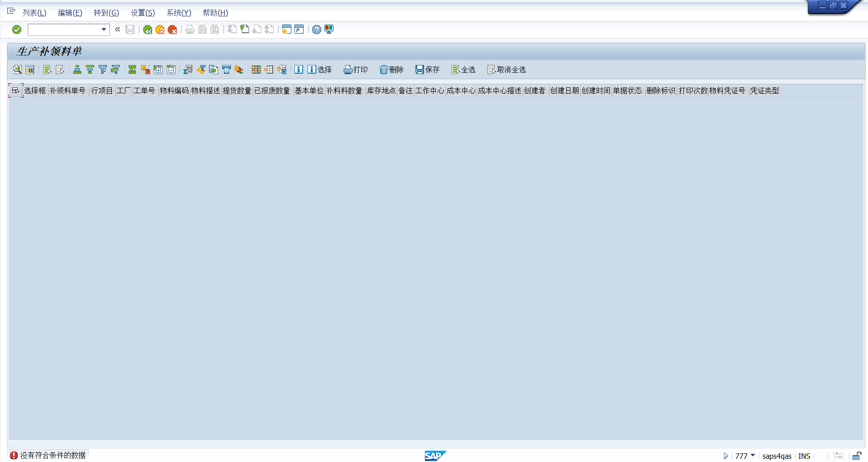Click the green Back icon

[x=147, y=30]
